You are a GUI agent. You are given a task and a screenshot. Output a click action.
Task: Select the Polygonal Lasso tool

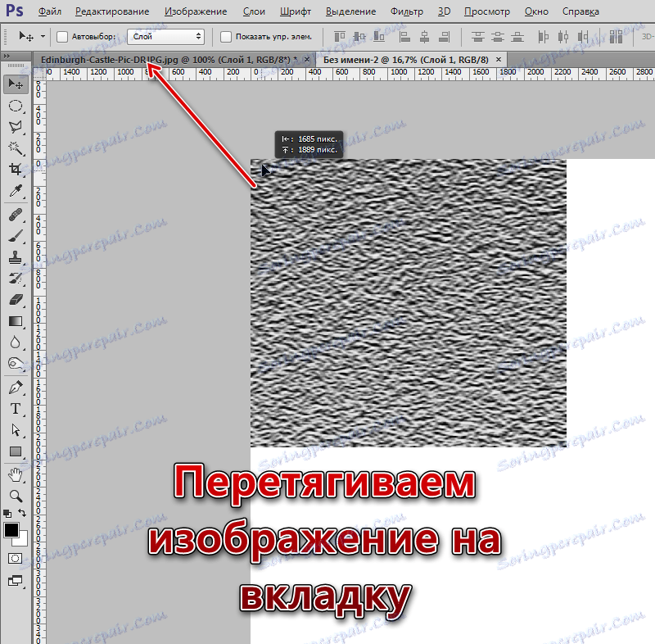16,127
